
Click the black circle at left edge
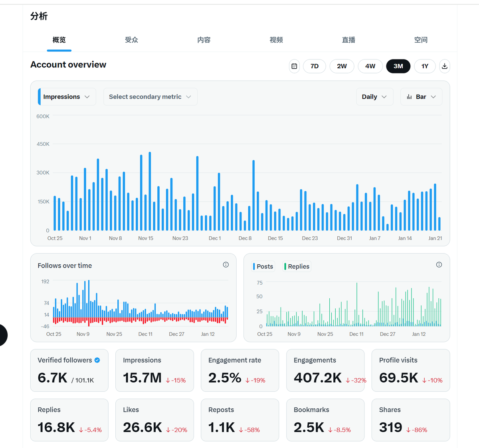tap(2, 335)
